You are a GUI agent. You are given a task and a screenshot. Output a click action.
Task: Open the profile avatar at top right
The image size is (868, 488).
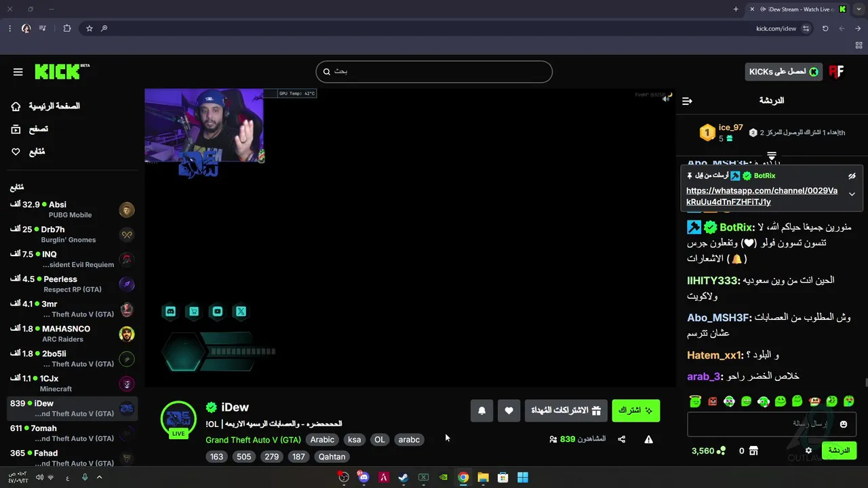click(837, 72)
